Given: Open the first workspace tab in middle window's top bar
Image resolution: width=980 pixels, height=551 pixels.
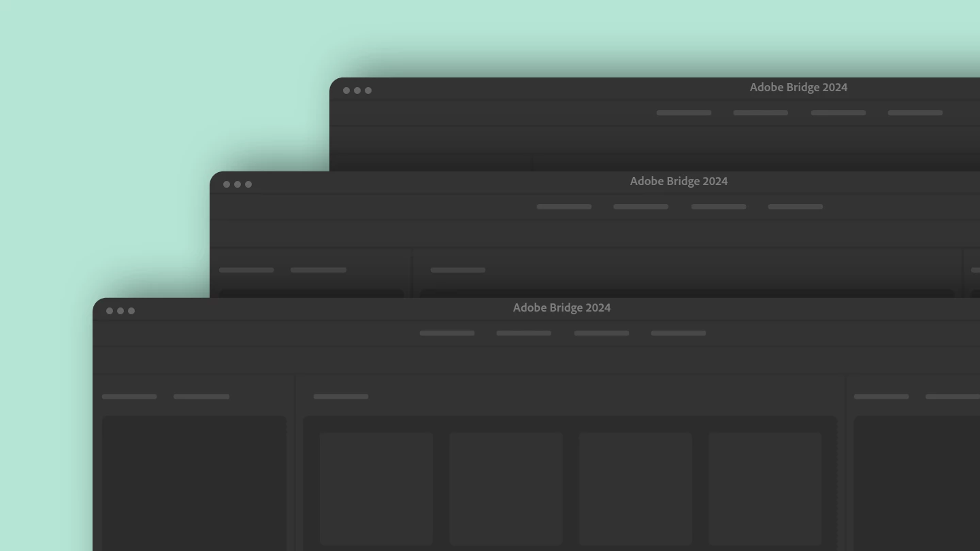Looking at the screenshot, I should [x=564, y=207].
